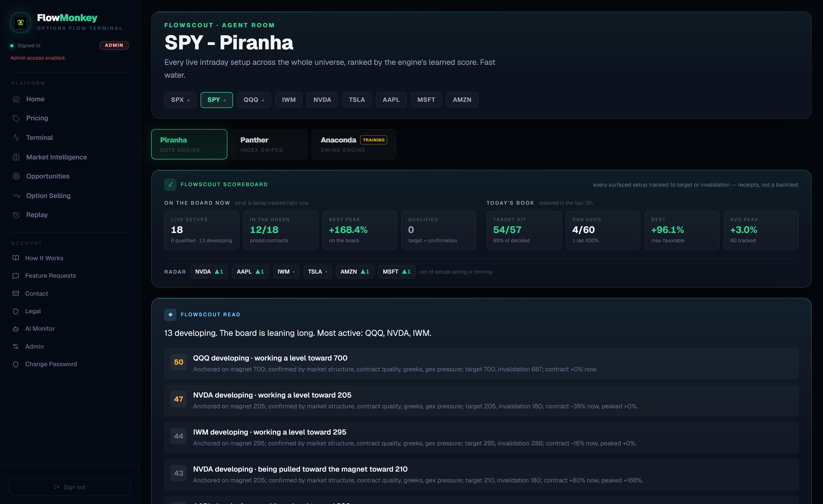Viewport: 823px width, 504px height.
Task: Select the AAPL ticker chip in header
Action: [x=391, y=100]
